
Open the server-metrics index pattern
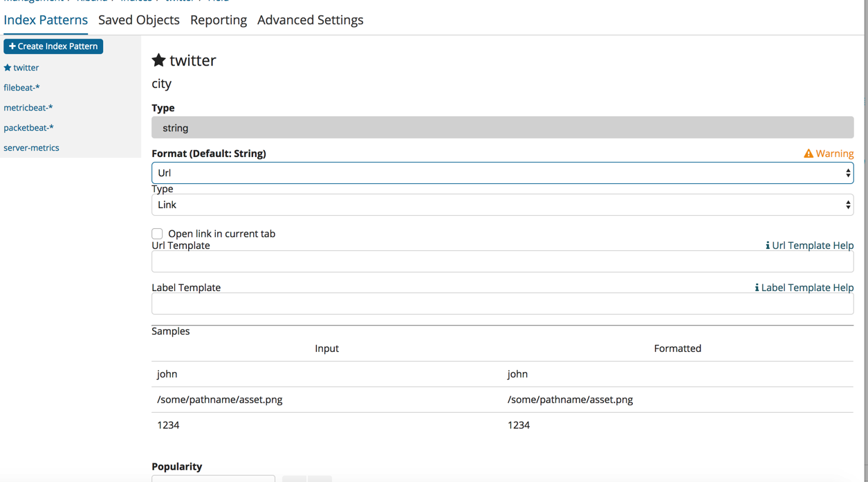point(31,148)
